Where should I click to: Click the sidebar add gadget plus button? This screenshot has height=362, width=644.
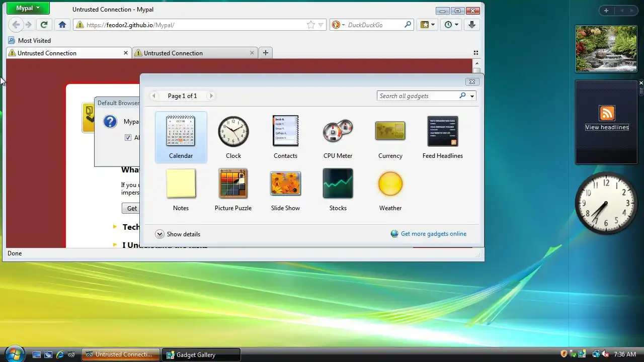pyautogui.click(x=606, y=11)
